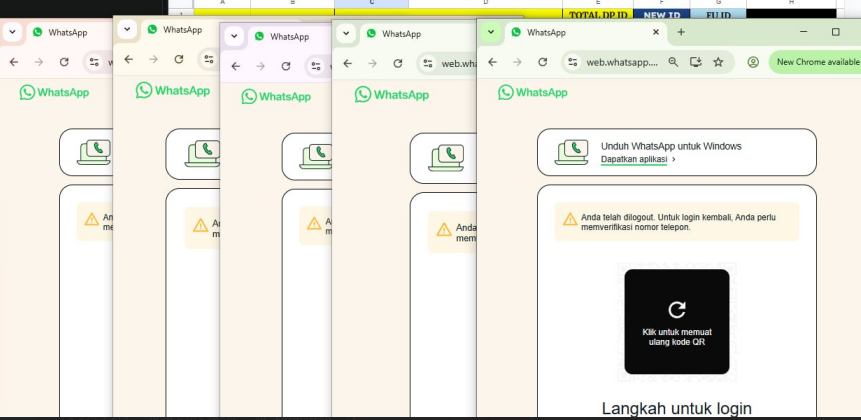Click the TOTAL DP ID cell in the spreadsheet

(598, 15)
